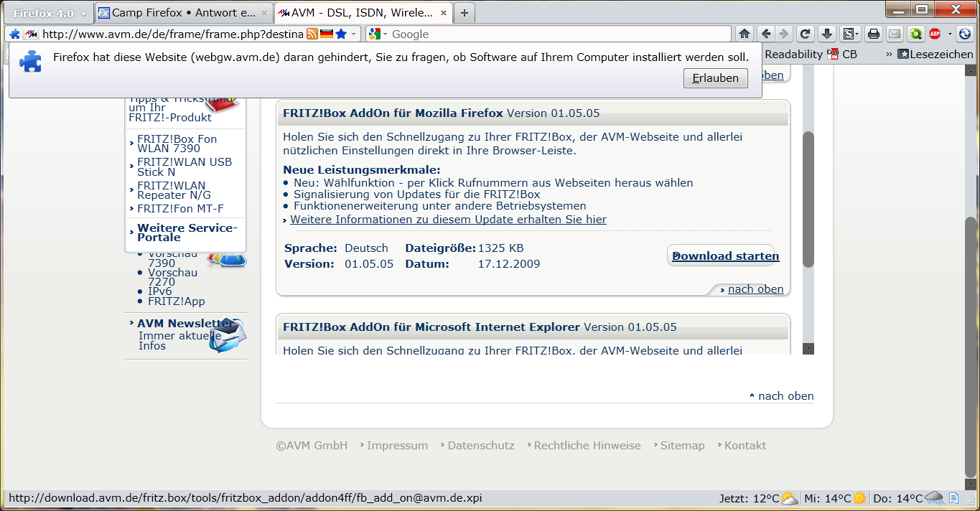Click the inner frame scroll-down arrow
The image size is (980, 511).
click(x=808, y=349)
